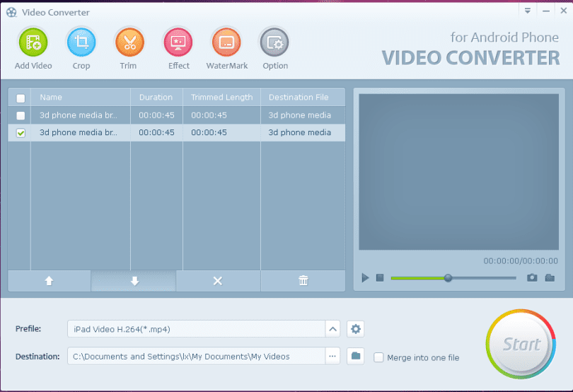The width and height of the screenshot is (573, 392).
Task: Open the Crop tool
Action: click(81, 42)
